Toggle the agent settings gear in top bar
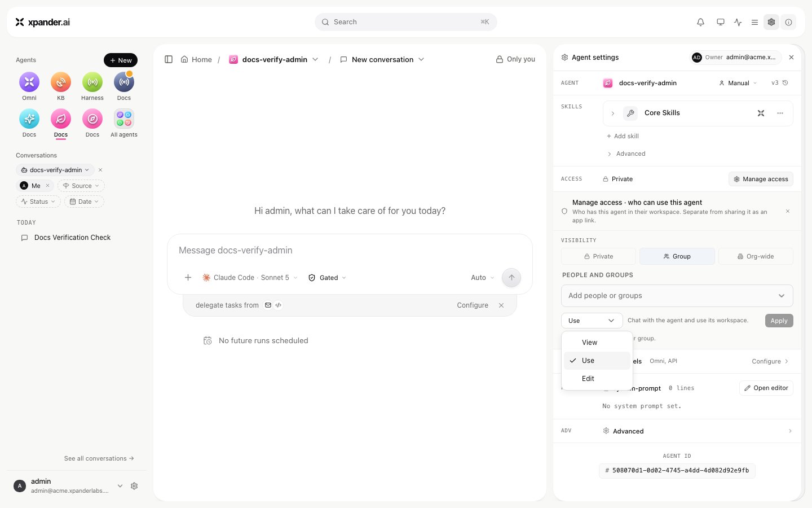The image size is (812, 508). (771, 22)
